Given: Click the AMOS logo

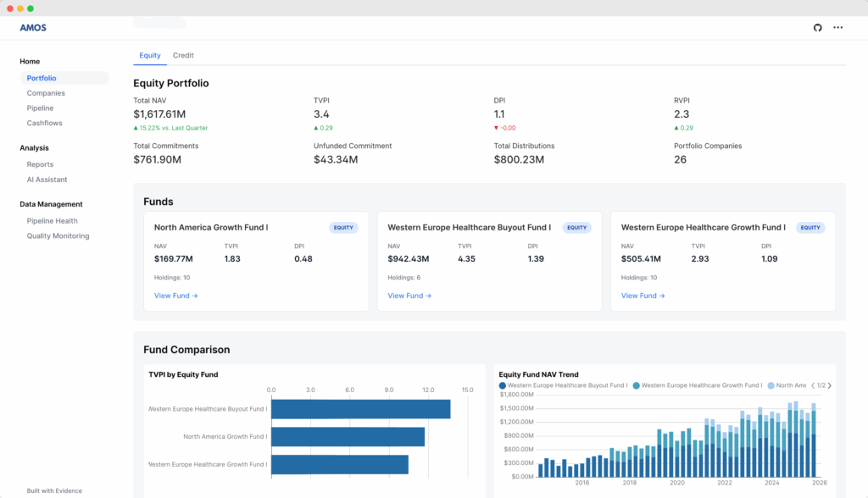Looking at the screenshot, I should (33, 28).
